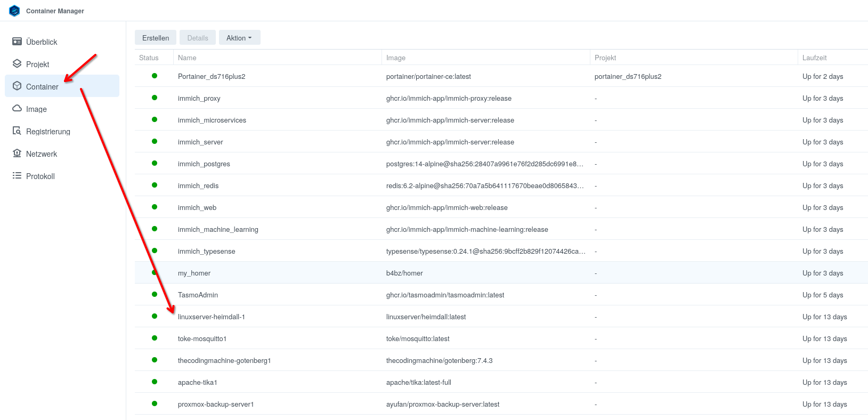Click the "Up for 5 days" runtime cell

(x=823, y=295)
